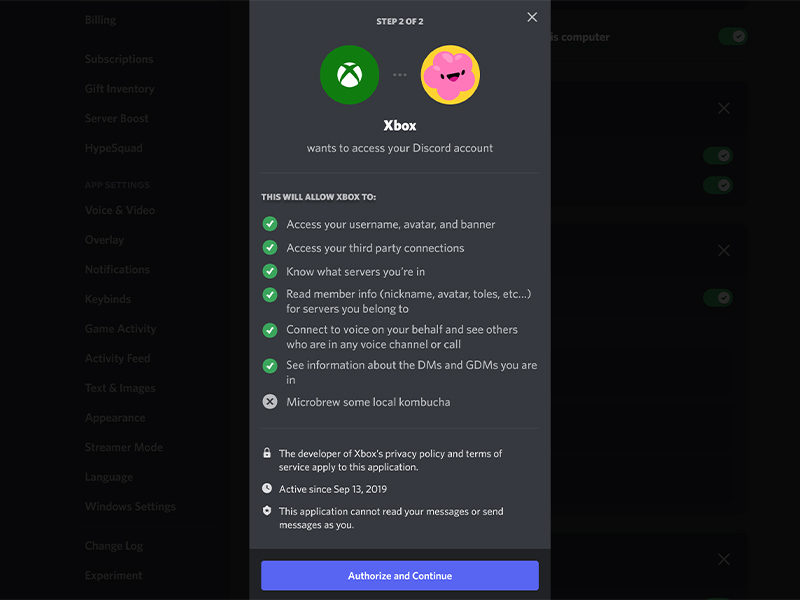Select Game Activity in sidebar
The image size is (800, 600).
[120, 329]
